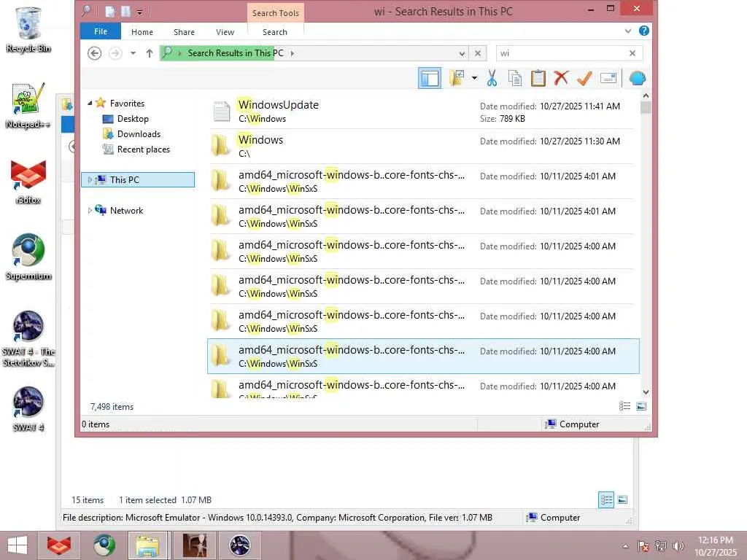Viewport: 747px width, 560px height.
Task: Expand the Network tree node
Action: pos(90,210)
